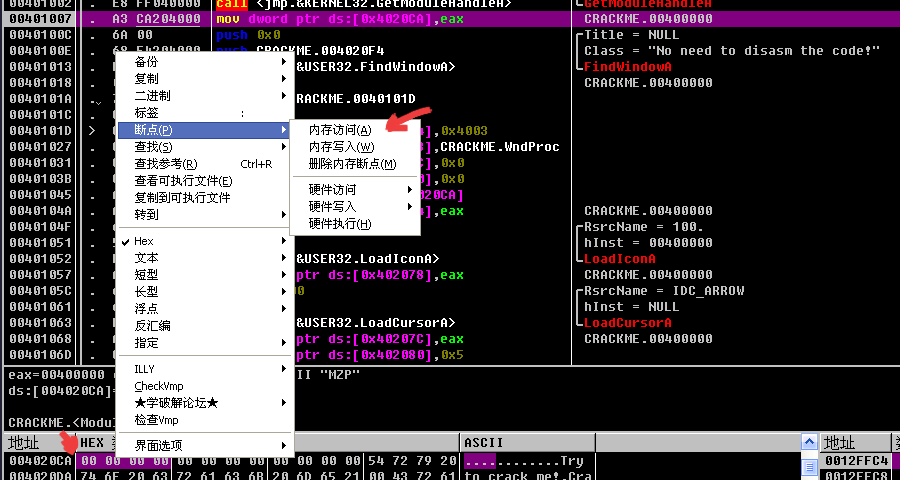Open the 短型 display submenu
Screen dimensions: 900x480
coord(205,275)
